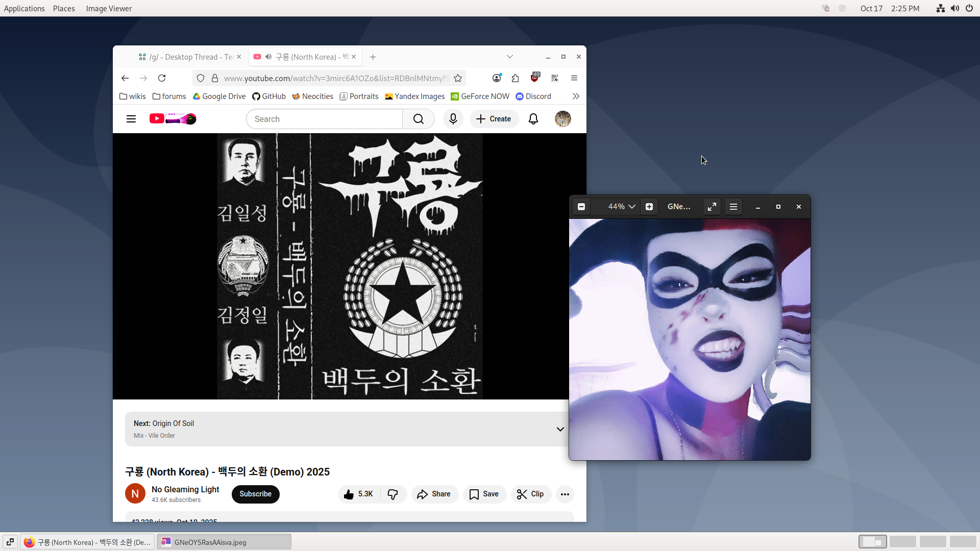Image resolution: width=980 pixels, height=551 pixels.
Task: Open the Applications menu in top bar
Action: [x=24, y=8]
